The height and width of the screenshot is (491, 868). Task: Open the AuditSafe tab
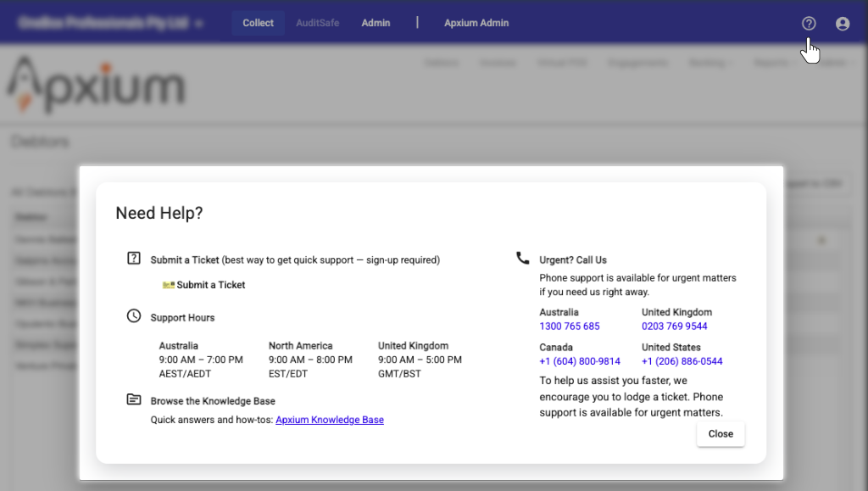click(x=317, y=23)
